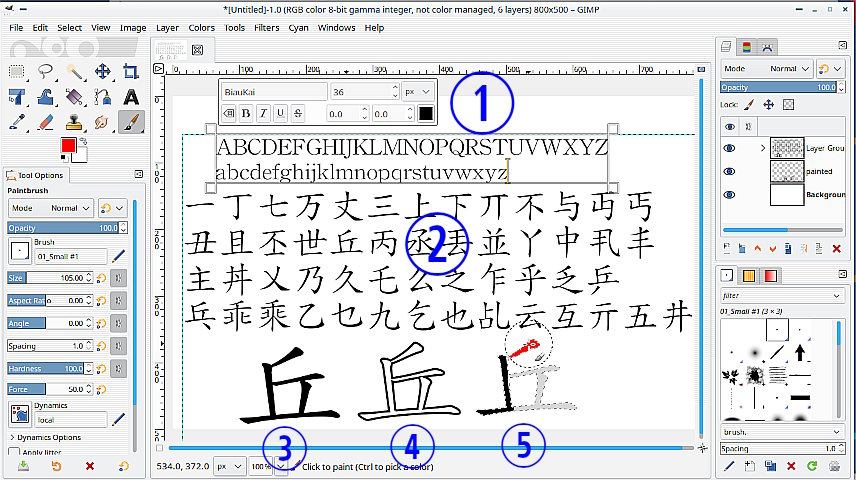The image size is (856, 480).
Task: Open the Filters menu
Action: pyautogui.click(x=266, y=28)
